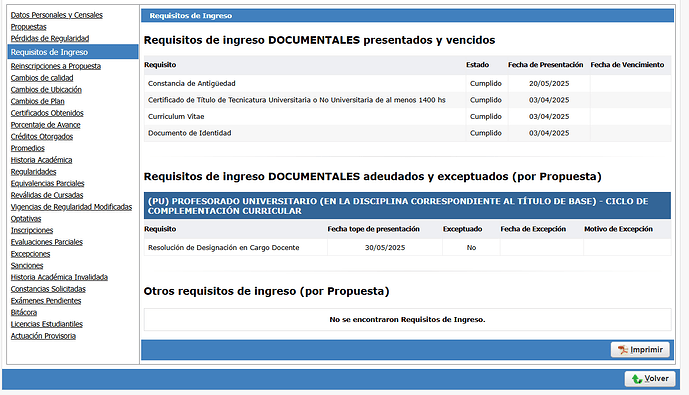Open Equivalencias Parciales link
Image resolution: width=689 pixels, height=395 pixels.
tap(47, 184)
